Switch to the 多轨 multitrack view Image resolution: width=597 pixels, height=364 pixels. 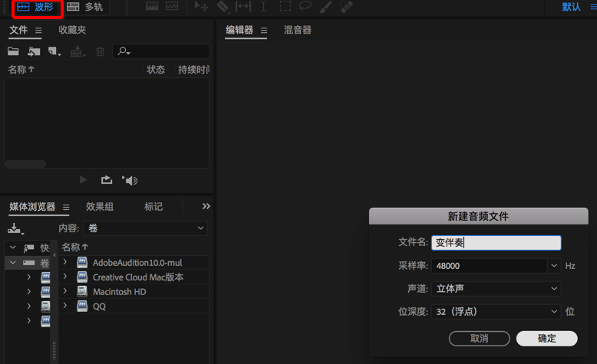click(x=85, y=7)
